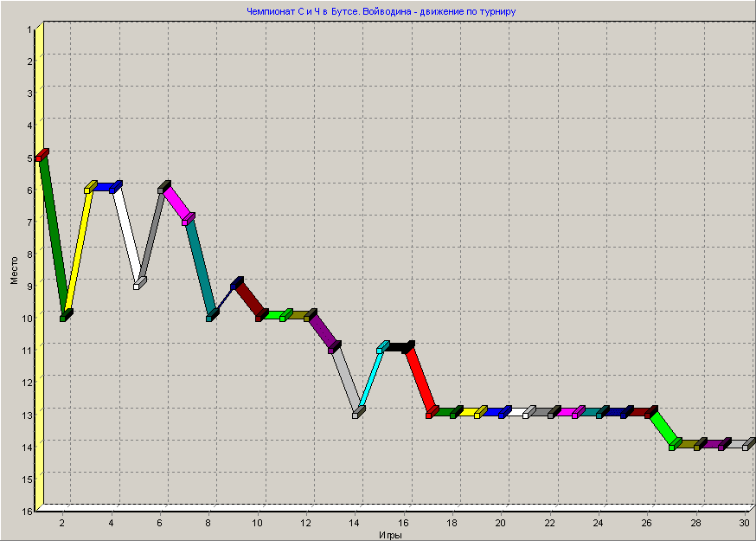
Task: Click place label 13 on the vertical axis
Action: tap(28, 415)
